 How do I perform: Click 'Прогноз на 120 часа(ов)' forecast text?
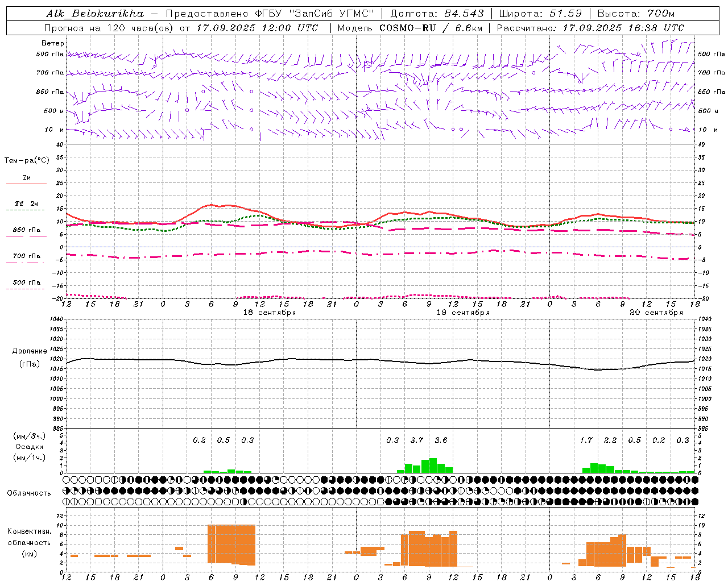click(x=110, y=28)
